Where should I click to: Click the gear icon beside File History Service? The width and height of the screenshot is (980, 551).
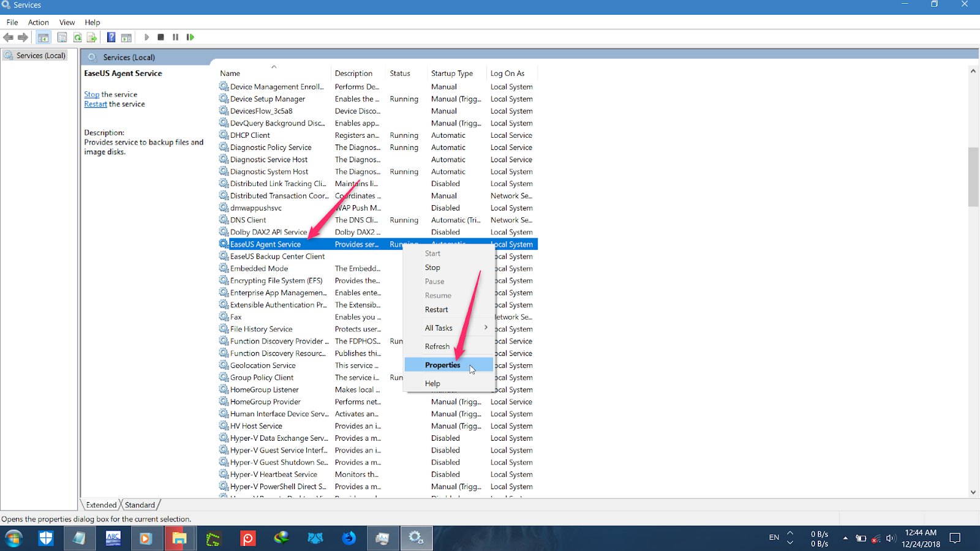224,329
